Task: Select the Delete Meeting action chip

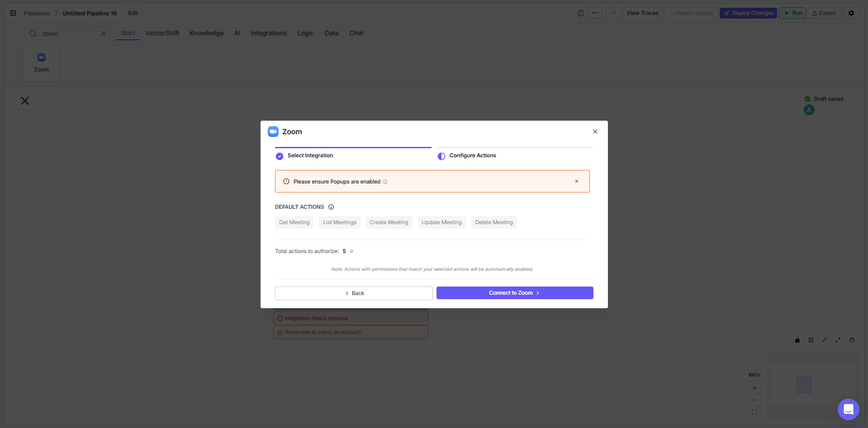Action: point(494,222)
